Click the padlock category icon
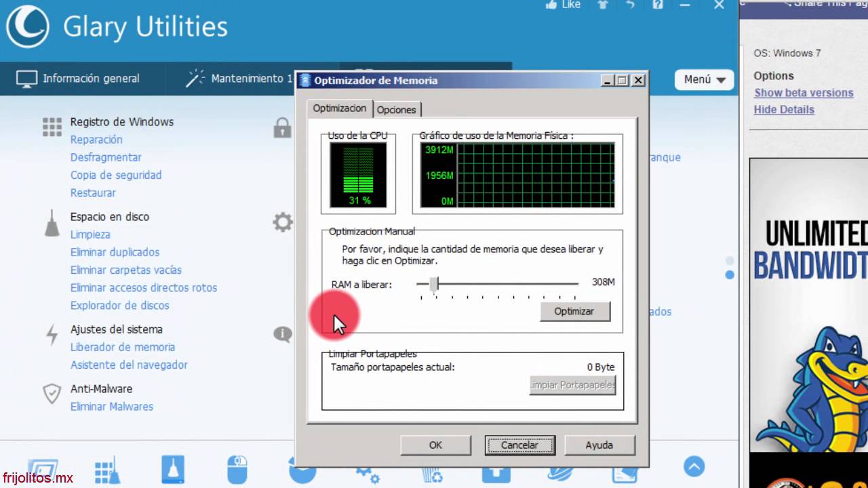The width and height of the screenshot is (868, 488). [x=283, y=127]
